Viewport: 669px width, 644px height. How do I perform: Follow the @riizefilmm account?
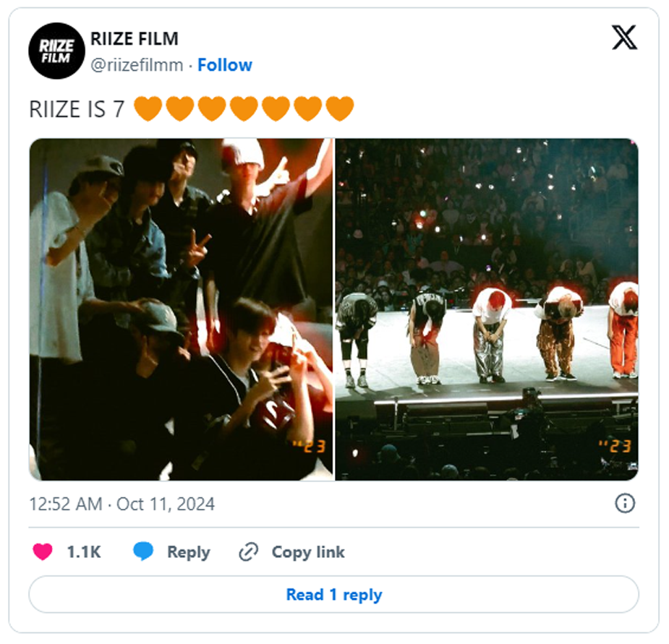[x=225, y=65]
